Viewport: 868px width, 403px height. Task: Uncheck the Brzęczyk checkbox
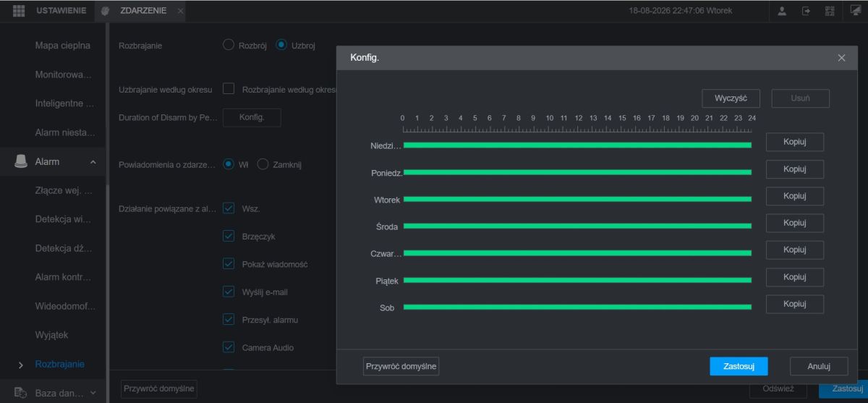pos(229,236)
